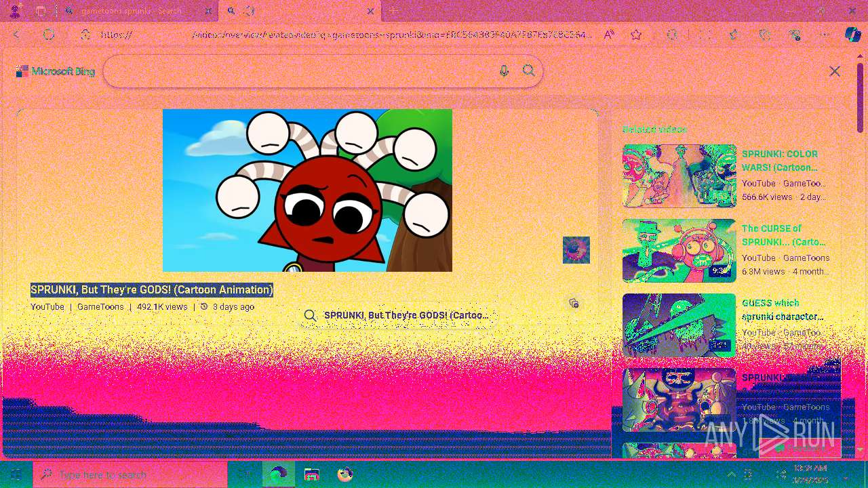This screenshot has width=868, height=488.
Task: Open Task View on the taskbar
Action: [x=245, y=474]
